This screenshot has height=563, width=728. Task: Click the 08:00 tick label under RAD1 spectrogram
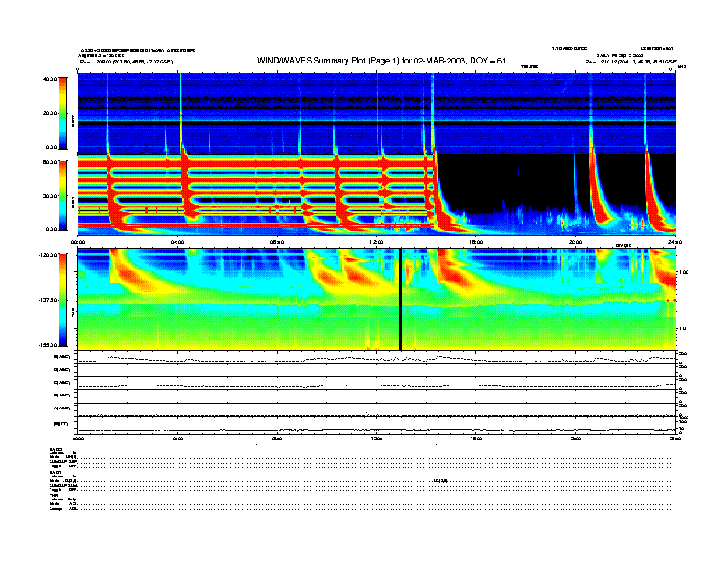(278, 242)
